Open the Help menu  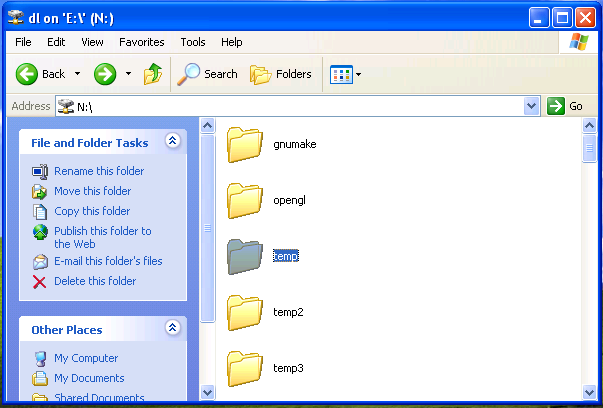[232, 42]
